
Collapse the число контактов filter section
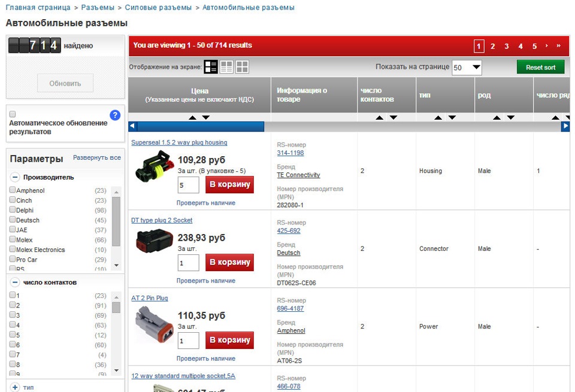click(x=15, y=282)
